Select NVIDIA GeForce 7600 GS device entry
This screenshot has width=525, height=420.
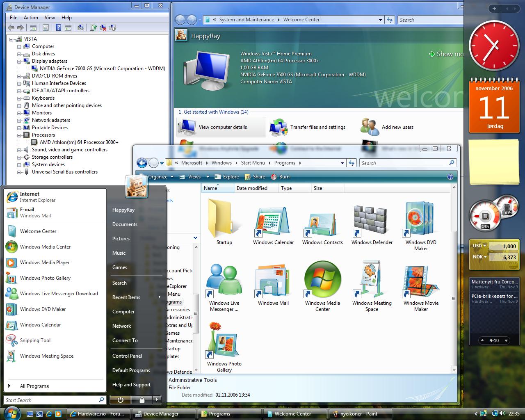tap(102, 68)
